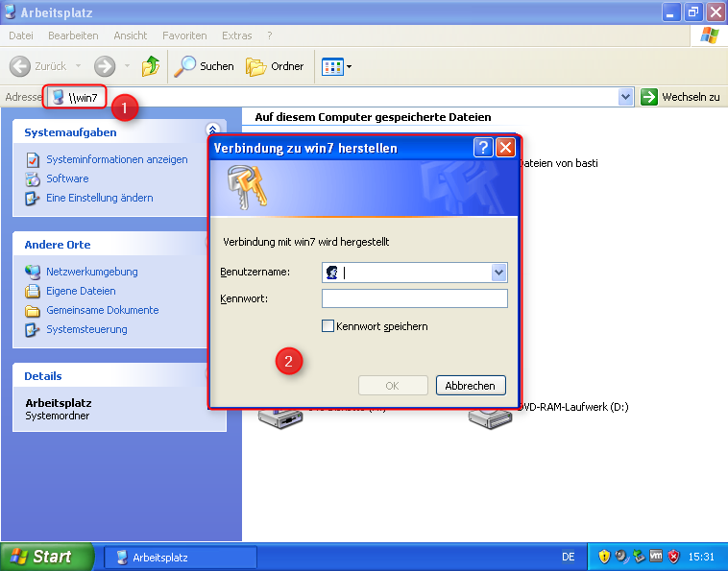Open the Benutzername dropdown arrow
This screenshot has width=728, height=571.
[498, 273]
